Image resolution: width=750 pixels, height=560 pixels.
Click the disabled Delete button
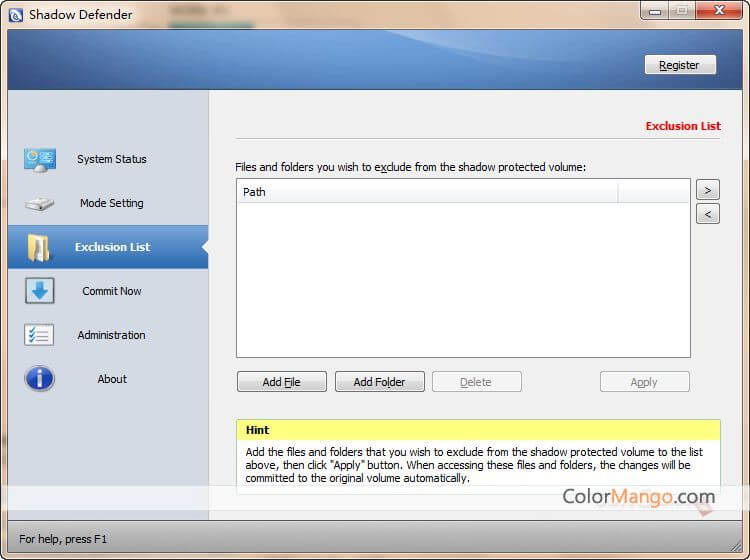tap(476, 382)
